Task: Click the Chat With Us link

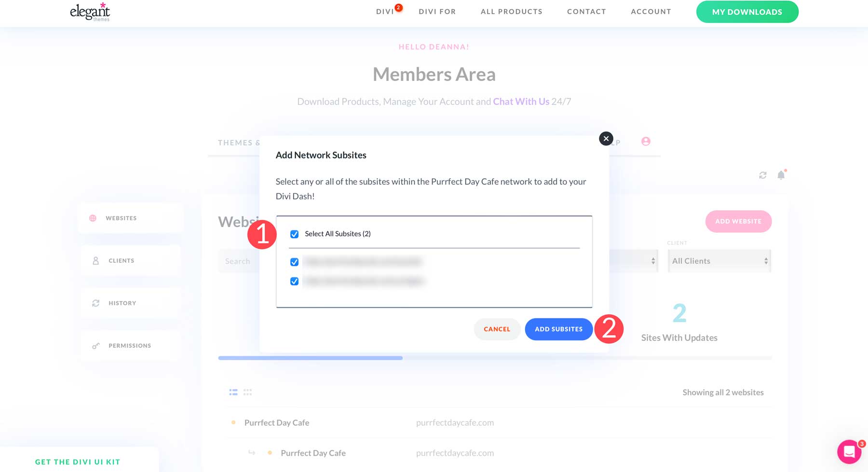Action: click(521, 101)
